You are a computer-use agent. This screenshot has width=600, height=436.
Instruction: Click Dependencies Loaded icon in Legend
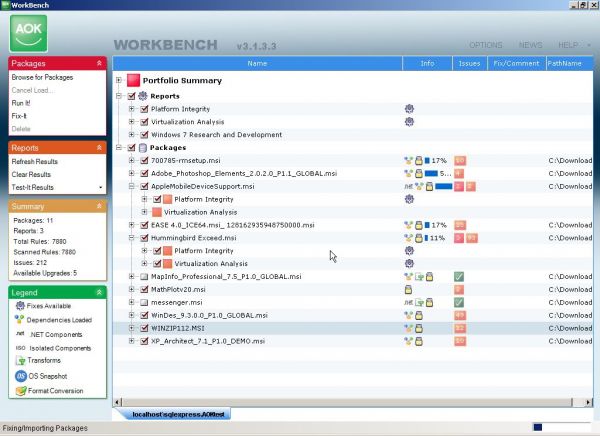[20, 319]
